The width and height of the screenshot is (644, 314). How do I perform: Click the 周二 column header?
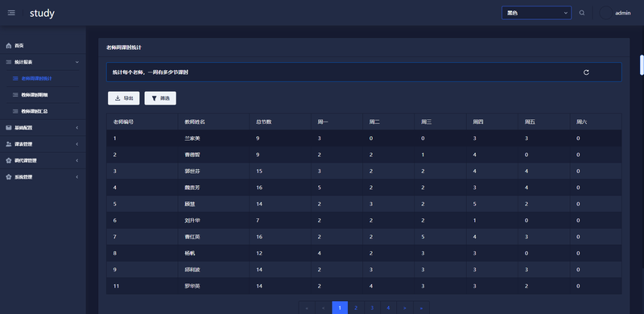tap(374, 122)
